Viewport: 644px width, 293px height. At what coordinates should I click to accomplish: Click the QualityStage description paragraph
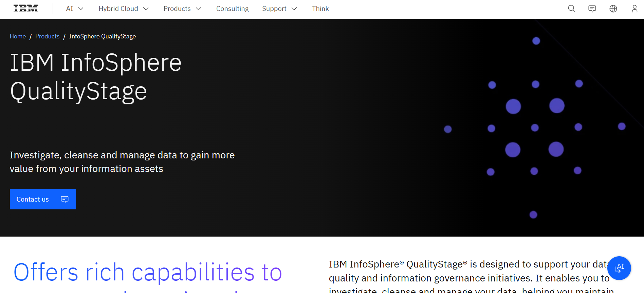[x=472, y=276]
